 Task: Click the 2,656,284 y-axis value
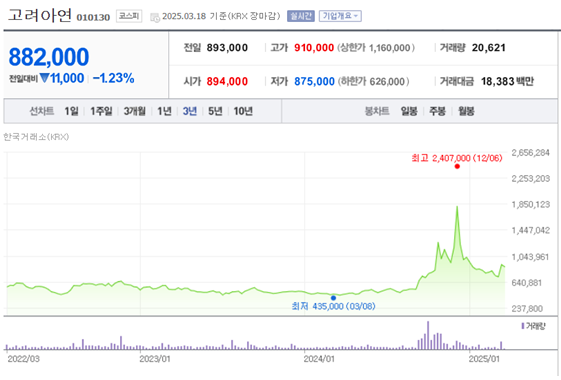pos(531,153)
